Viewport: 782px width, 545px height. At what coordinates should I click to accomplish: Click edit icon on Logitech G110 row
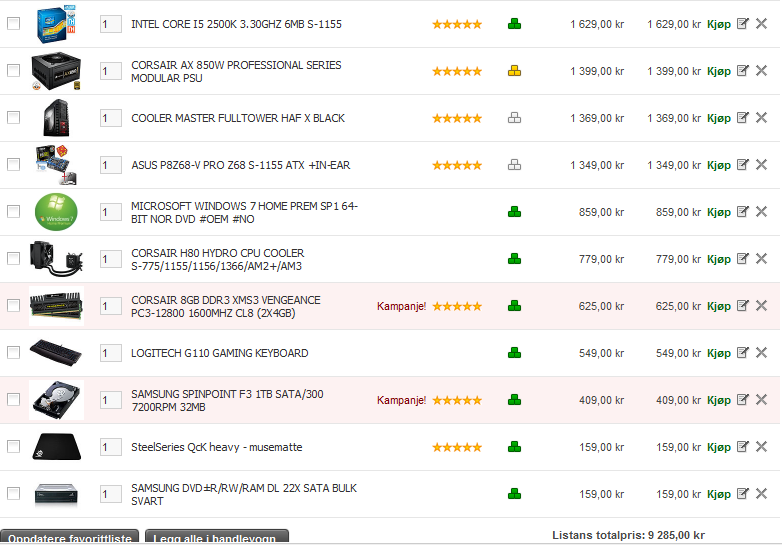click(743, 353)
